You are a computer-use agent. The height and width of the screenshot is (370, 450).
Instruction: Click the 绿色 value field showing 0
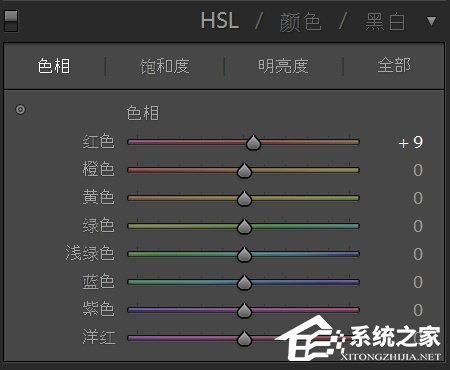[x=418, y=226]
